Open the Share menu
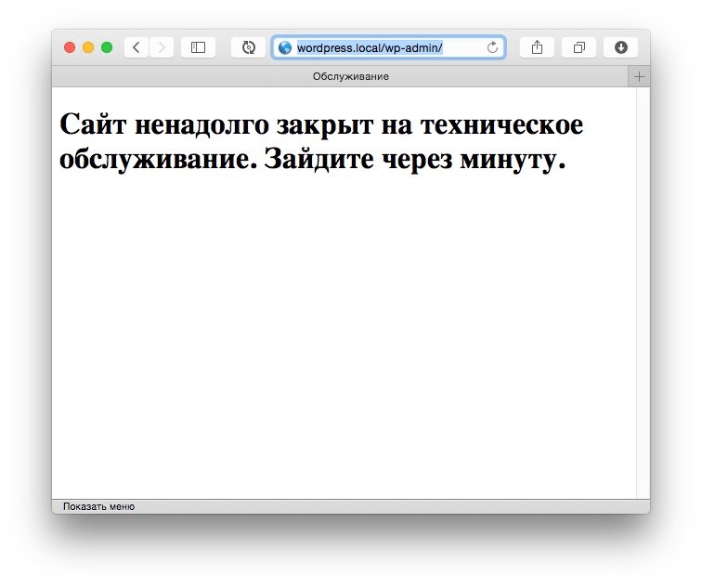Screen dimensions: 702x588 [537, 47]
